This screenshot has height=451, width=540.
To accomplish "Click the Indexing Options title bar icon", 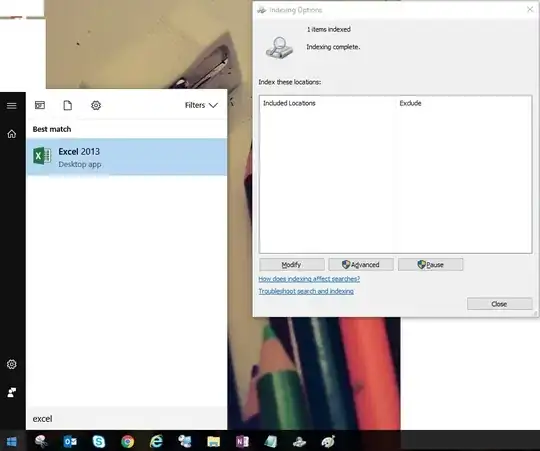I will pyautogui.click(x=262, y=10).
